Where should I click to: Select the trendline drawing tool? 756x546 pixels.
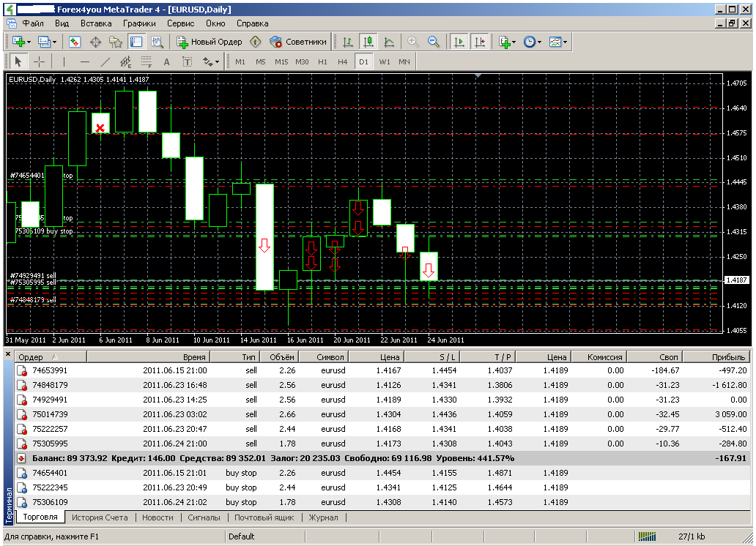point(105,61)
